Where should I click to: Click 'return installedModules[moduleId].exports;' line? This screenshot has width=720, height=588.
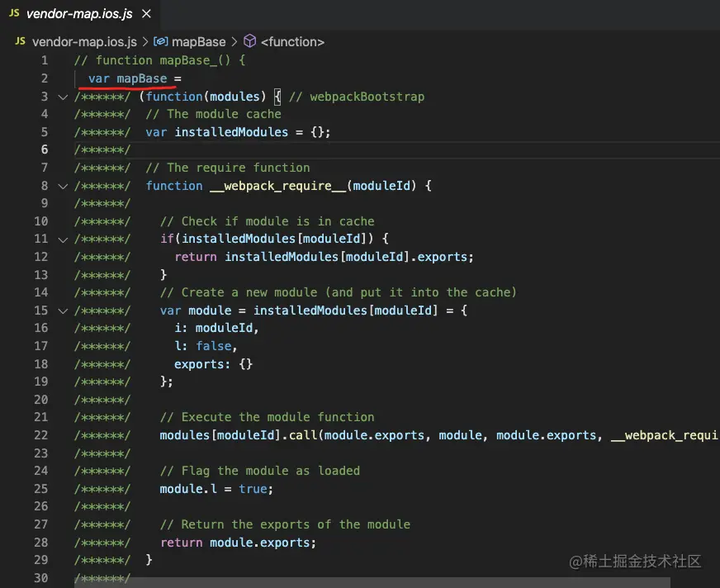324,257
